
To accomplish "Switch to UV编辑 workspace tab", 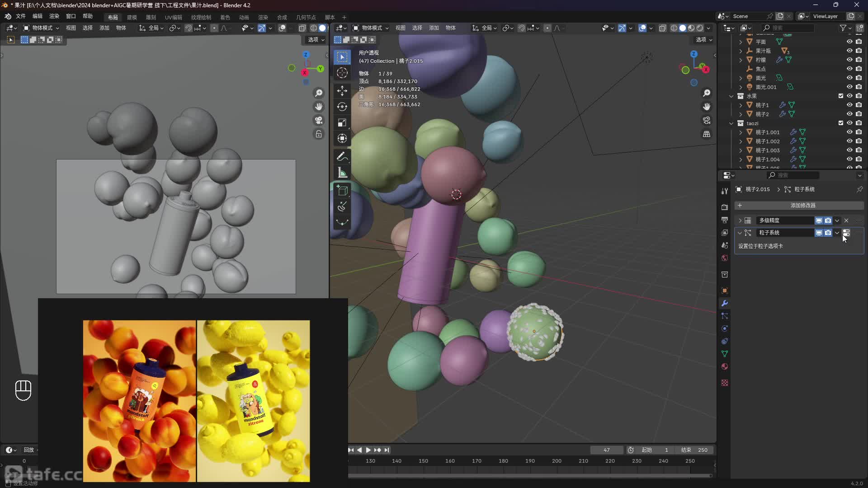I will (174, 17).
